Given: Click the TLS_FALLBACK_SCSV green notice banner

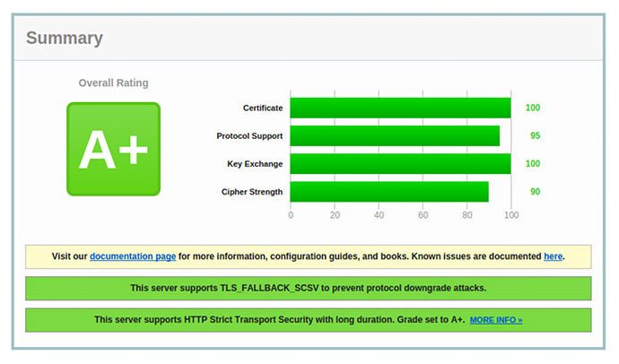Looking at the screenshot, I should [309, 289].
